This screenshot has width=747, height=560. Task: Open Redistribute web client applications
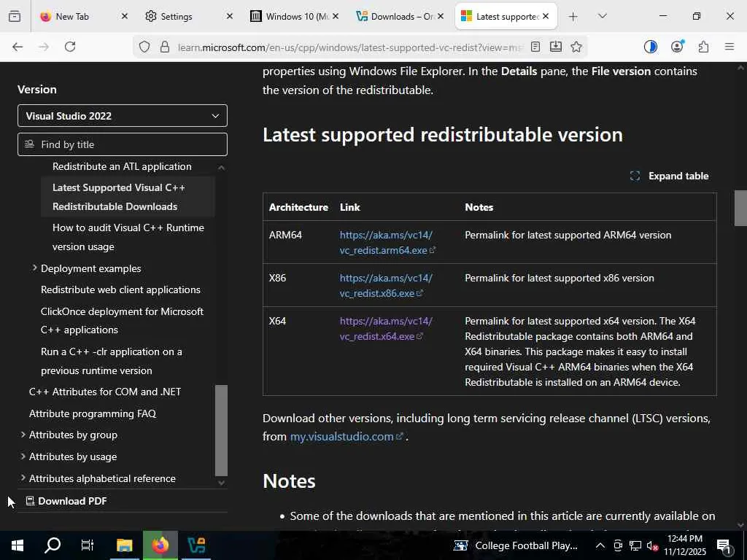pyautogui.click(x=120, y=289)
